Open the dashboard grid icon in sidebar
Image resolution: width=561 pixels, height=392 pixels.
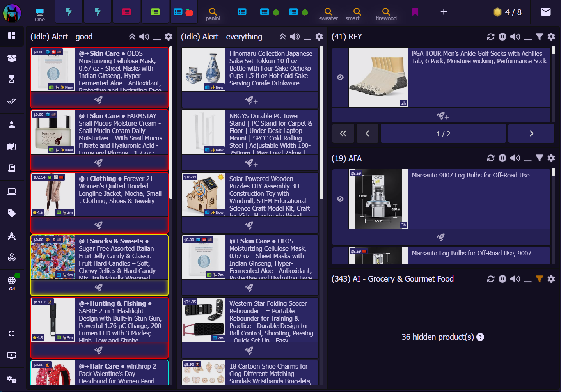coord(12,35)
